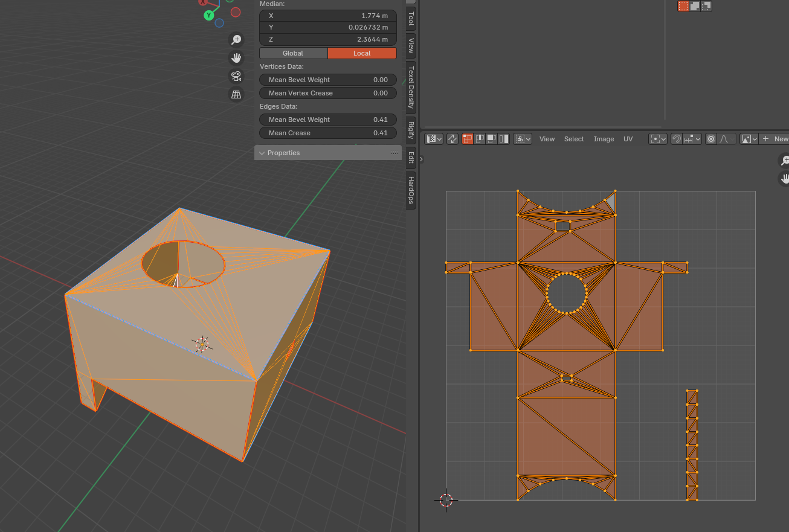Adjust Mean Vertex Crease slider

click(328, 93)
